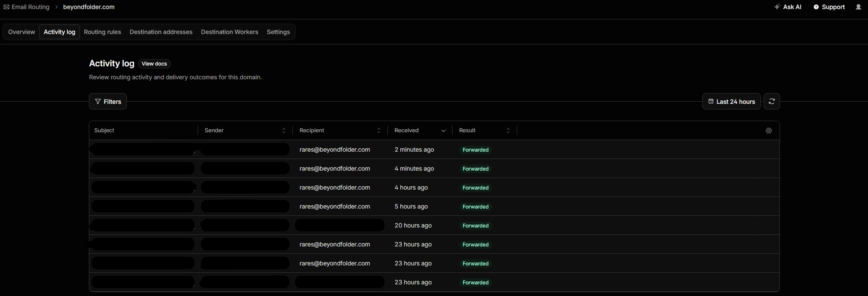Click the 4 hours ago timestamp
This screenshot has height=296, width=868.
point(411,187)
